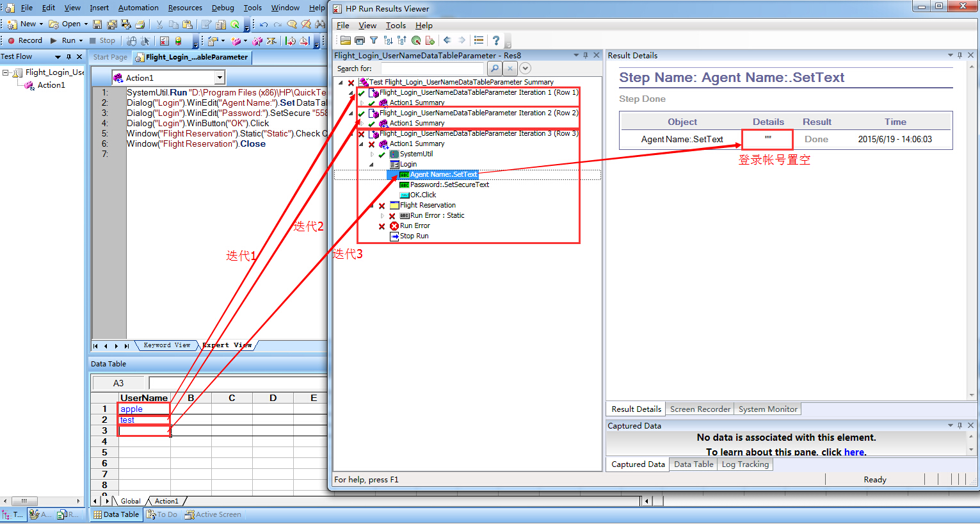Screen dimensions: 980x524
Task: Expand search options chevron in Results Viewer
Action: pyautogui.click(x=526, y=69)
